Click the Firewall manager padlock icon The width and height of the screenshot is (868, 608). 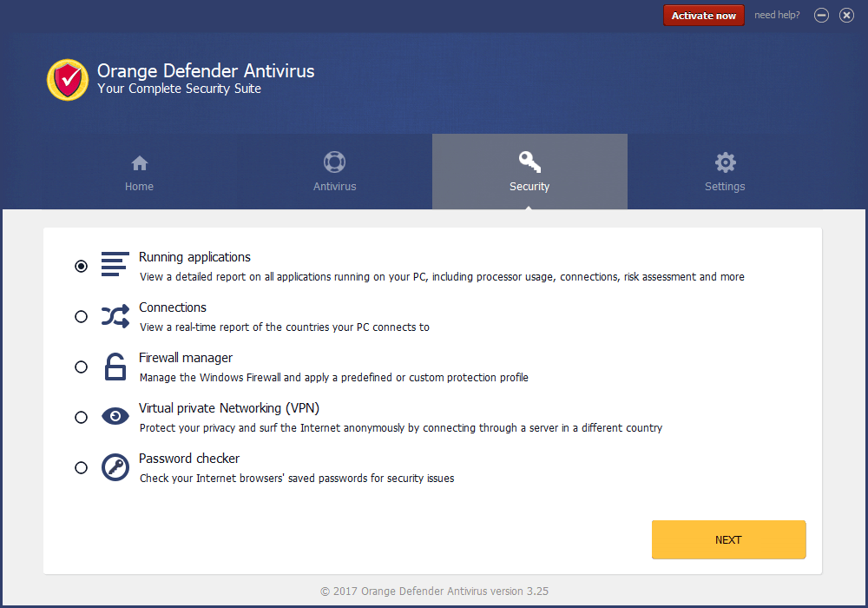[x=115, y=367]
